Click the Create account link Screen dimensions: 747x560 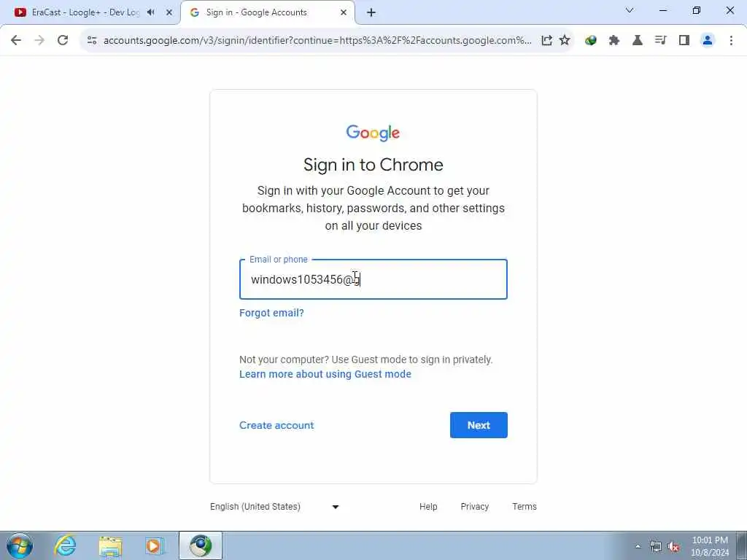tap(276, 425)
